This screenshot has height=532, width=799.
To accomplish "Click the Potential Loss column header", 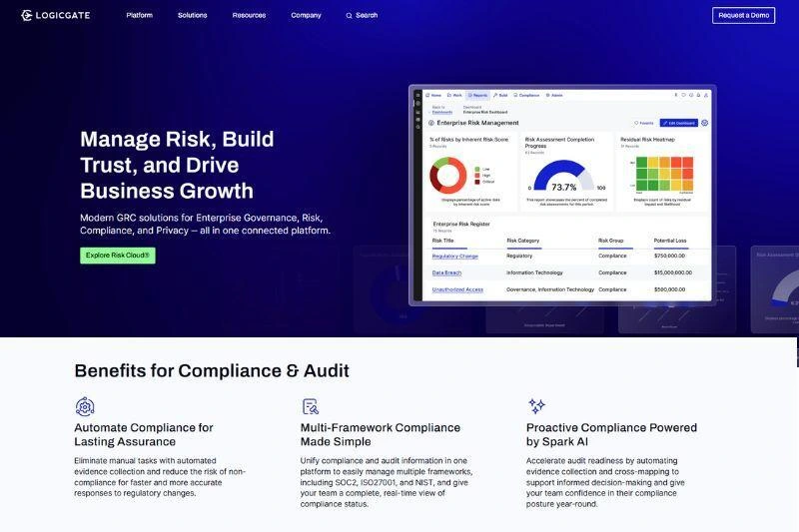I will tap(670, 241).
